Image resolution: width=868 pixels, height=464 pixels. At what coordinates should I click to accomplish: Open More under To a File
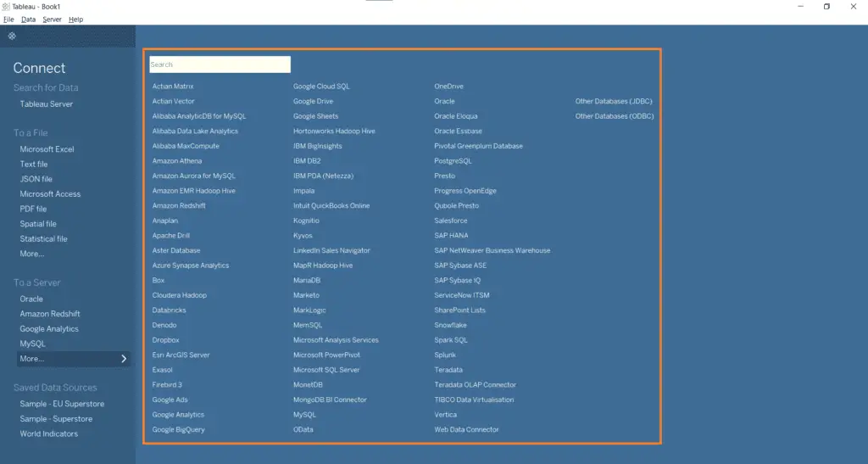[x=32, y=254]
